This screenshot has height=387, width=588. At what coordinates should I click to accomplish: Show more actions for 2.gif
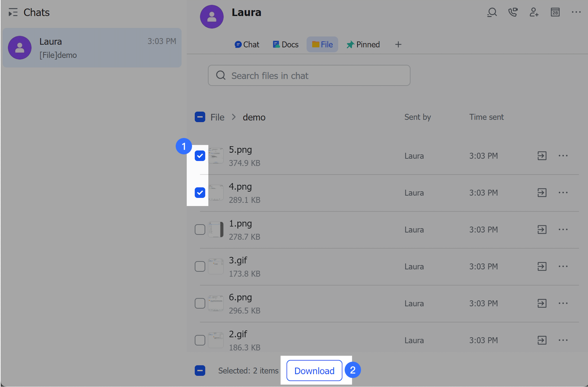[563, 340]
